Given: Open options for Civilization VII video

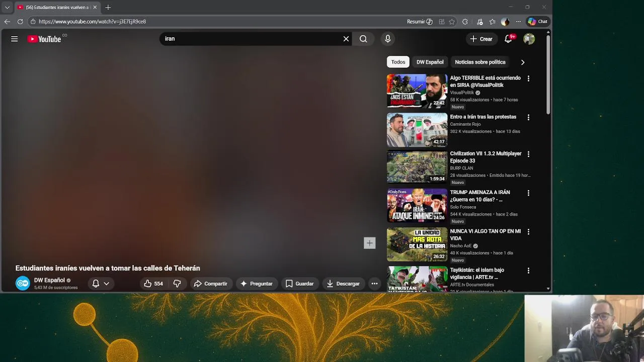Looking at the screenshot, I should pyautogui.click(x=528, y=154).
